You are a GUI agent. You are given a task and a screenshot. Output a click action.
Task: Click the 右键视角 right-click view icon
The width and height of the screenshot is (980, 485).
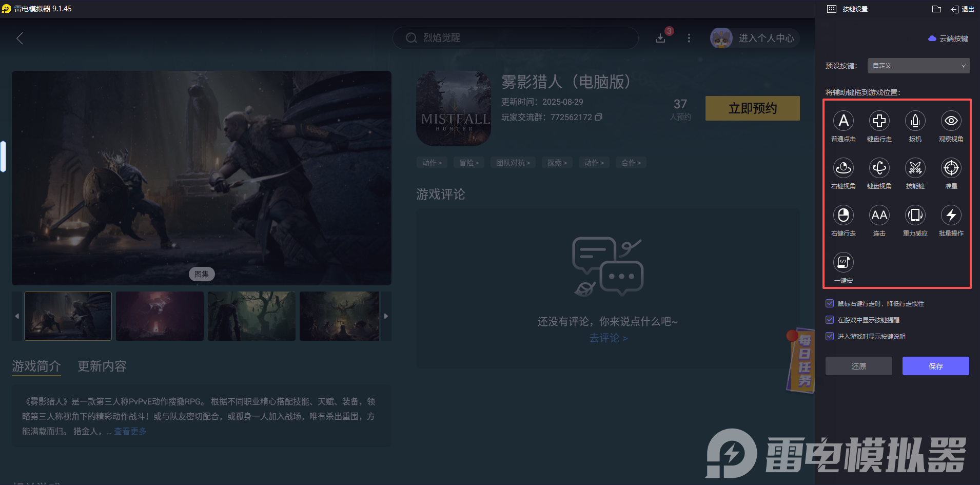click(843, 168)
